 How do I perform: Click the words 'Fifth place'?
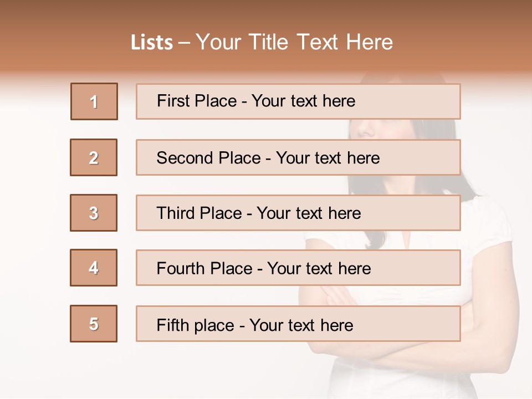click(x=196, y=325)
